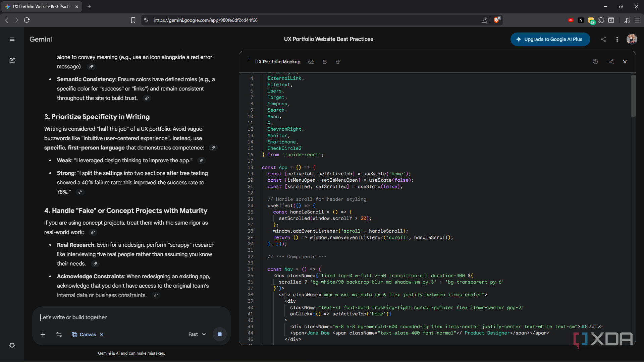Open Gemini main menu hamburger icon

(12, 39)
